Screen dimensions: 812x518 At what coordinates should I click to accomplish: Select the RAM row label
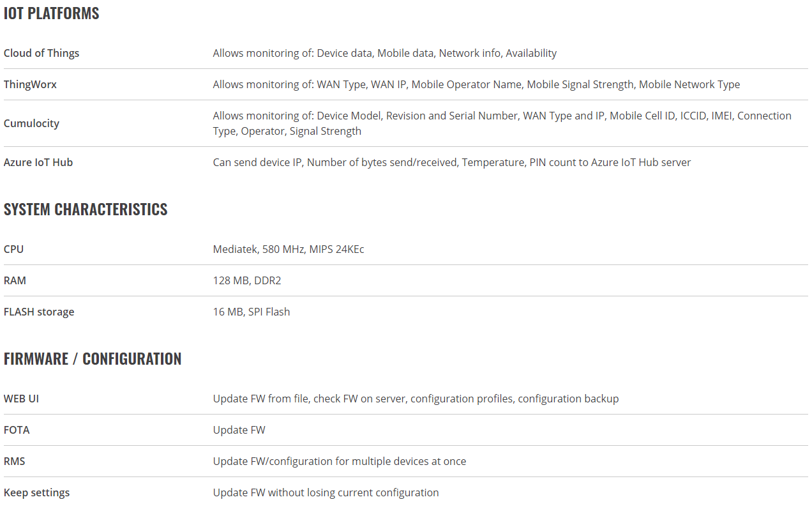(x=15, y=280)
